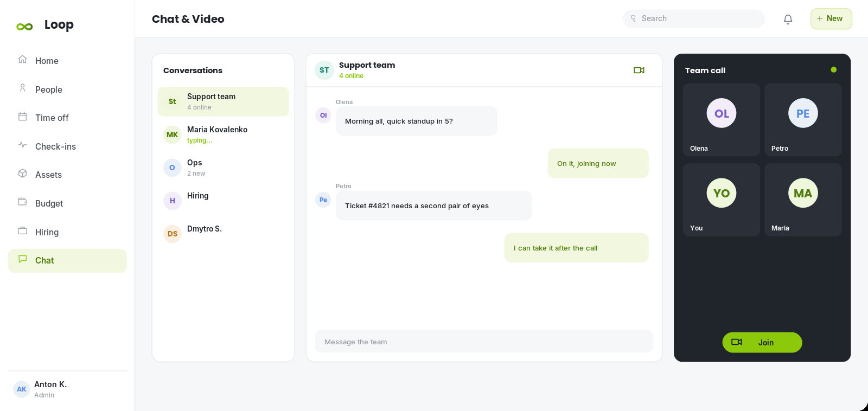
Task: Click the St avatar in conversations
Action: click(x=173, y=101)
